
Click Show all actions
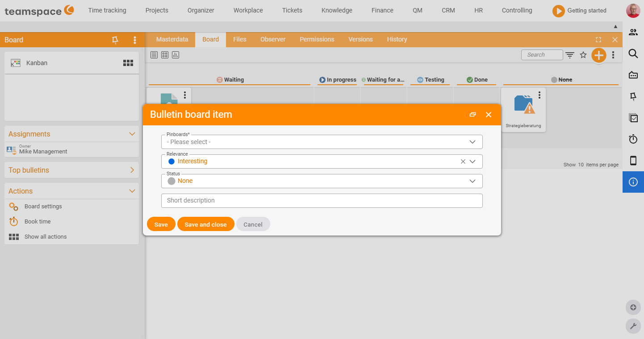(x=46, y=237)
